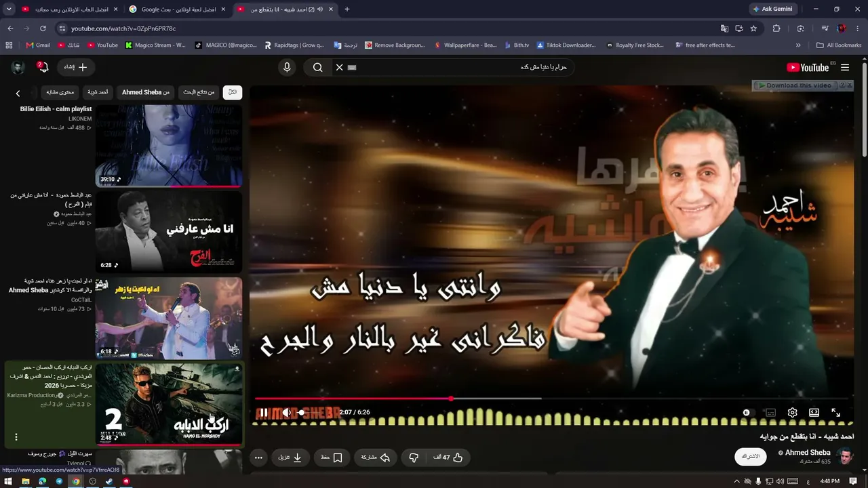Clear the YouTube search box with X

click(x=340, y=67)
